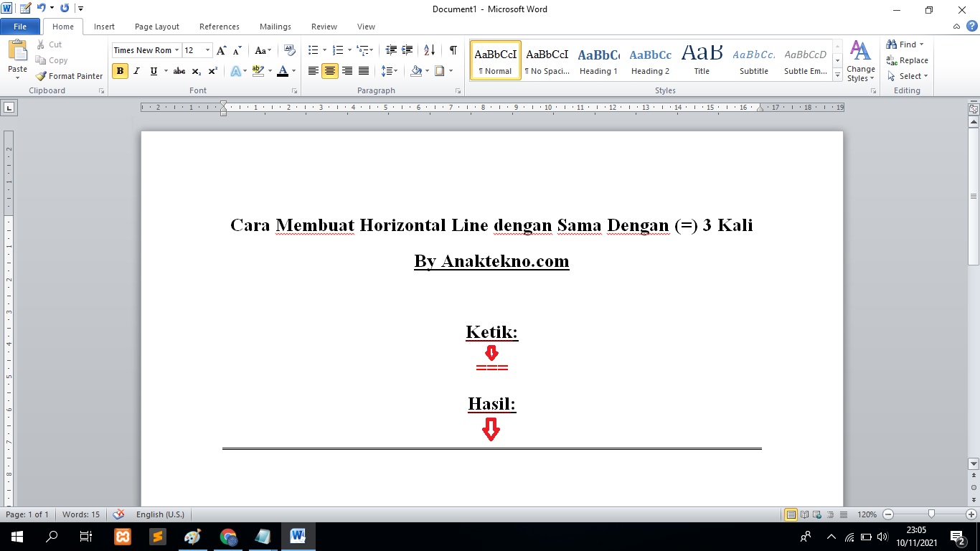This screenshot has width=980, height=551.
Task: Toggle Center alignment
Action: tap(330, 71)
